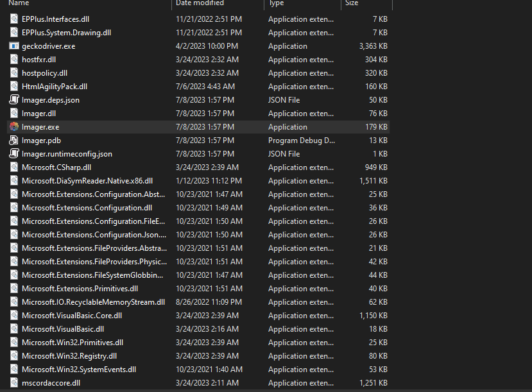Click the Microsoft.VisualBasic.Core.dll icon
The image size is (532, 392).
tap(14, 316)
